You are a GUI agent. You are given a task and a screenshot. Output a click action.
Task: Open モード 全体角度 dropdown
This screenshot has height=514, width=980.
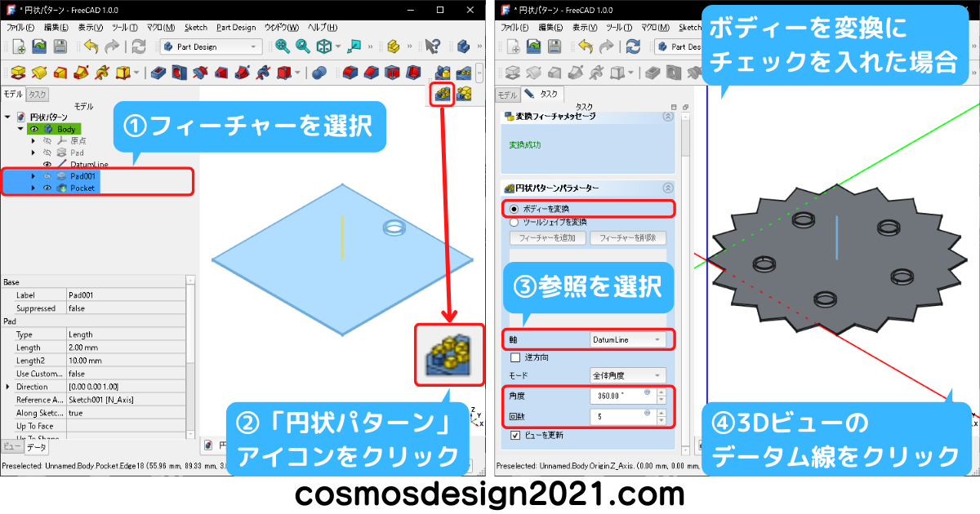click(x=627, y=375)
